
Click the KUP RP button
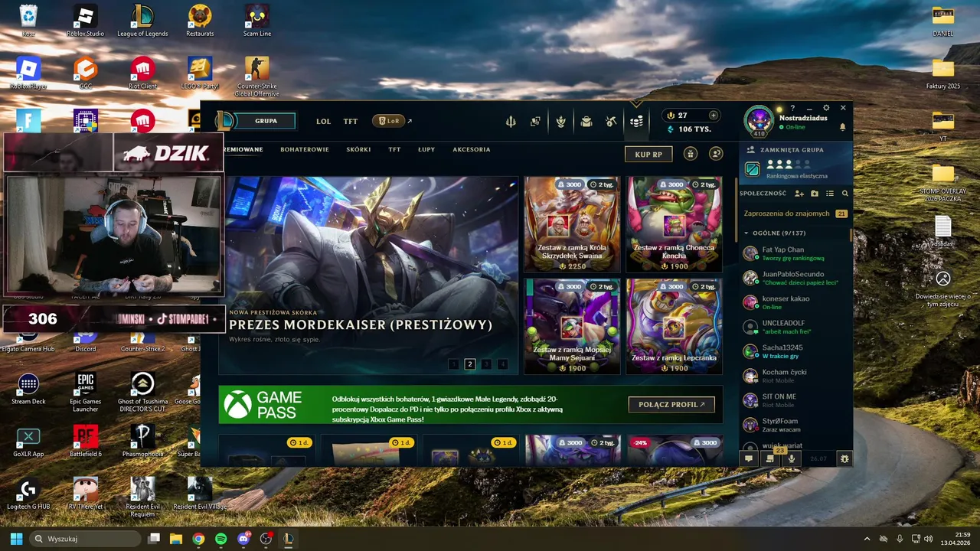[x=648, y=154]
